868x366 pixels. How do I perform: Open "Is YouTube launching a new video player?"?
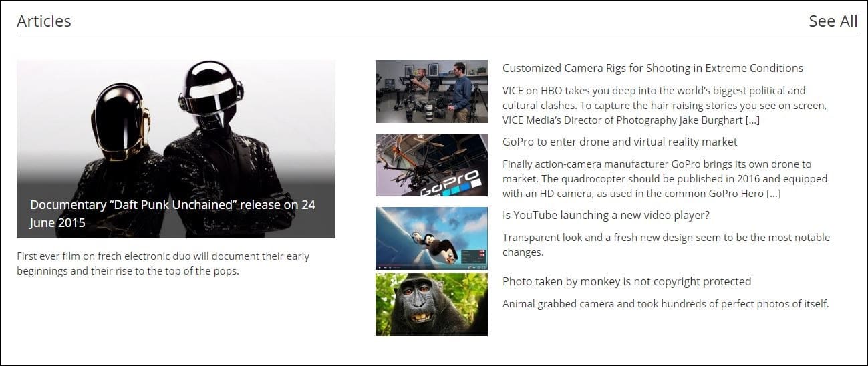(x=606, y=215)
